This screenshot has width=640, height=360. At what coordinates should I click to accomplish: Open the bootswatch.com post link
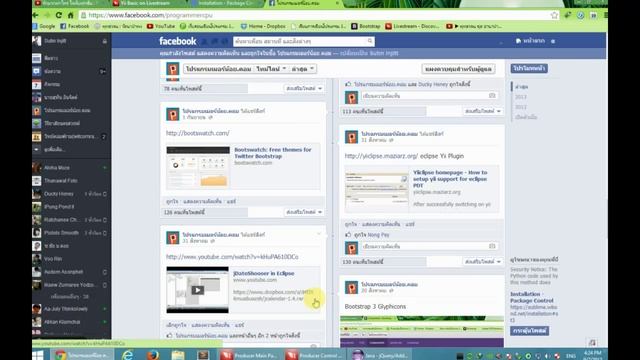tap(198, 133)
